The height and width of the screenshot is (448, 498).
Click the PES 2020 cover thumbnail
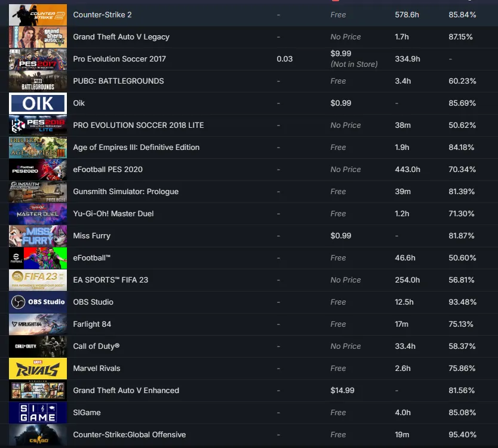coord(38,170)
